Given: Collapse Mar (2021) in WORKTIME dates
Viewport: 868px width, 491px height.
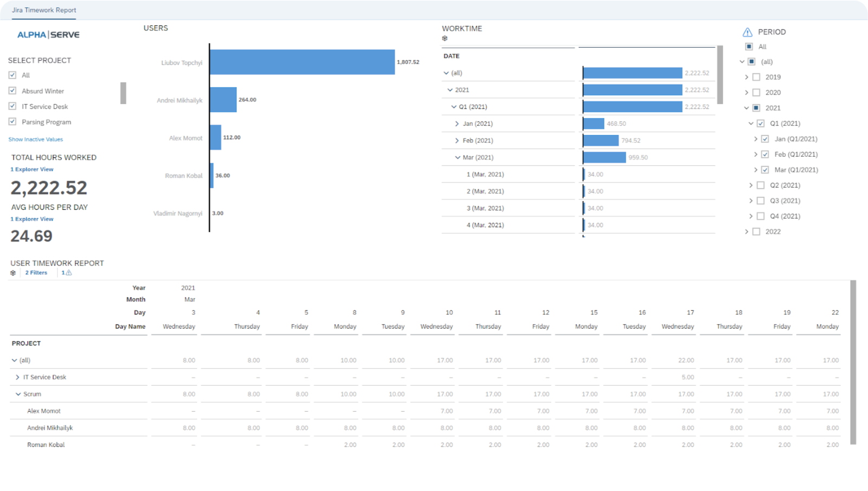Looking at the screenshot, I should (458, 157).
